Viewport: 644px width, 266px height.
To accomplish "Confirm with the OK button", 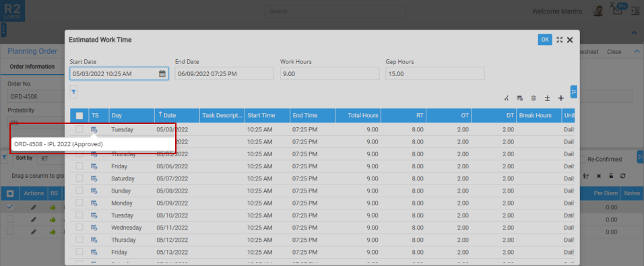I will [x=544, y=40].
